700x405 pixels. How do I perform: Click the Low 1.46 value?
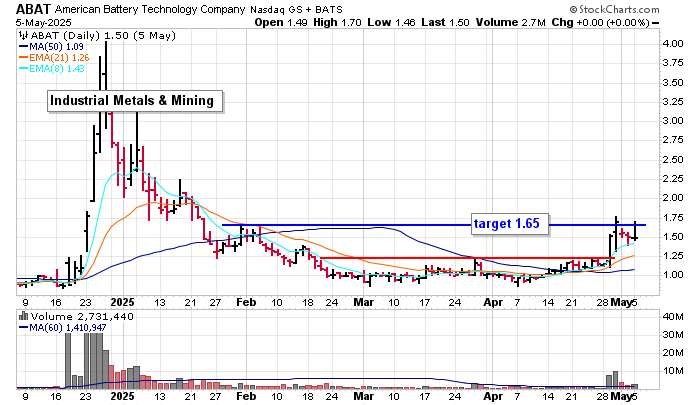coord(391,22)
